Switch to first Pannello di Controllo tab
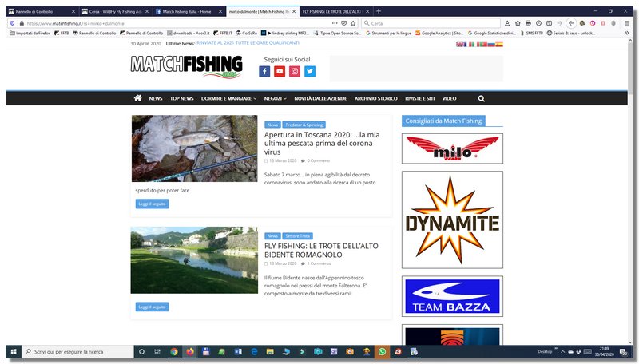 [42, 11]
